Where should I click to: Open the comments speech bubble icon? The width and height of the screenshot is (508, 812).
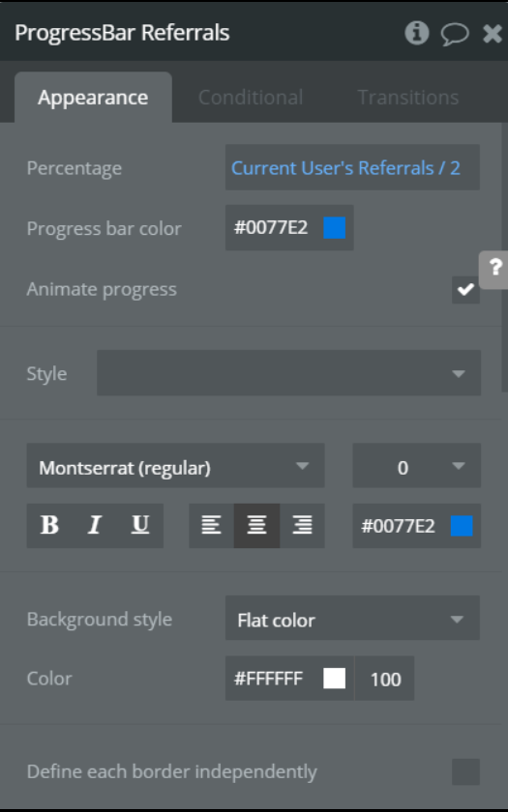[x=455, y=34]
